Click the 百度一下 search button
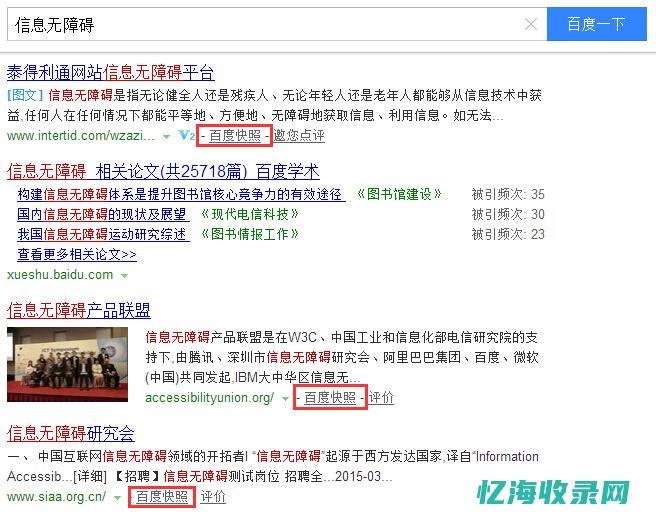 tap(597, 24)
